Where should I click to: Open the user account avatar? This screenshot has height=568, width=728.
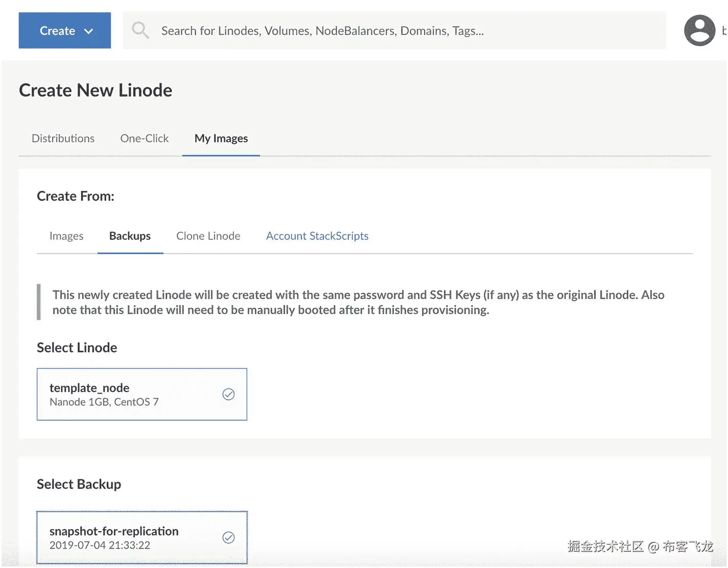(x=699, y=31)
